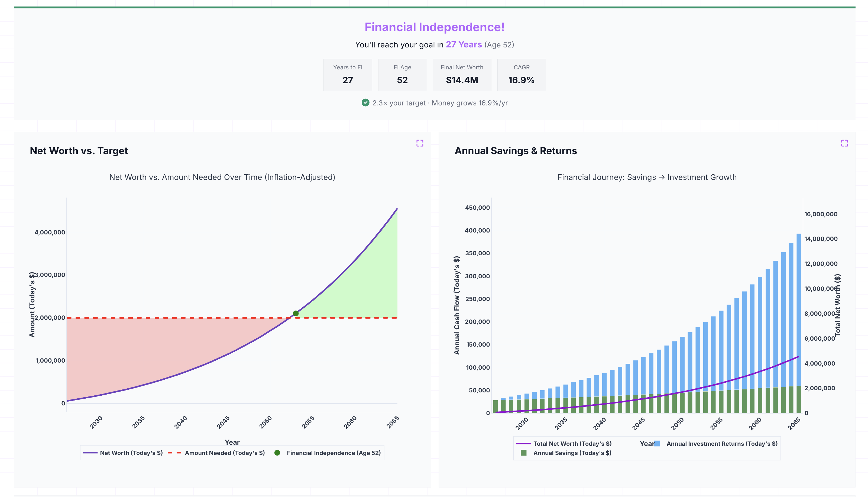
Task: Click the green Financial Independence dot legend icon
Action: pos(277,453)
